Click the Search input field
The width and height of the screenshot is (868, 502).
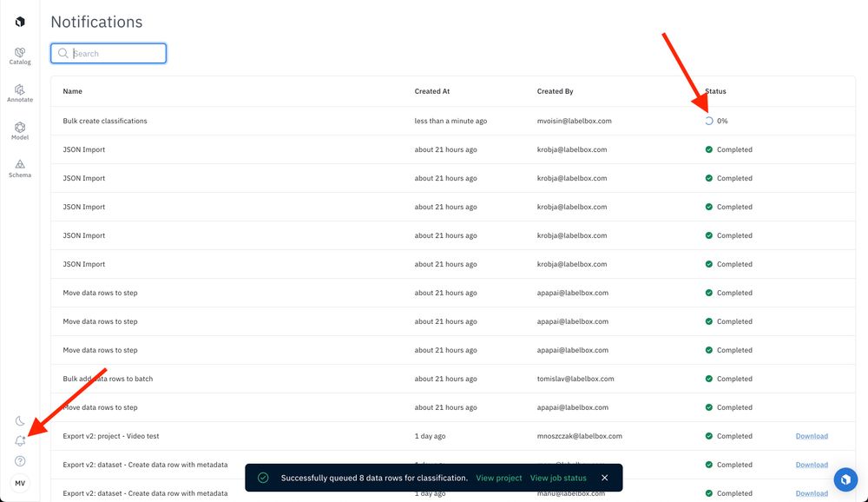point(108,53)
